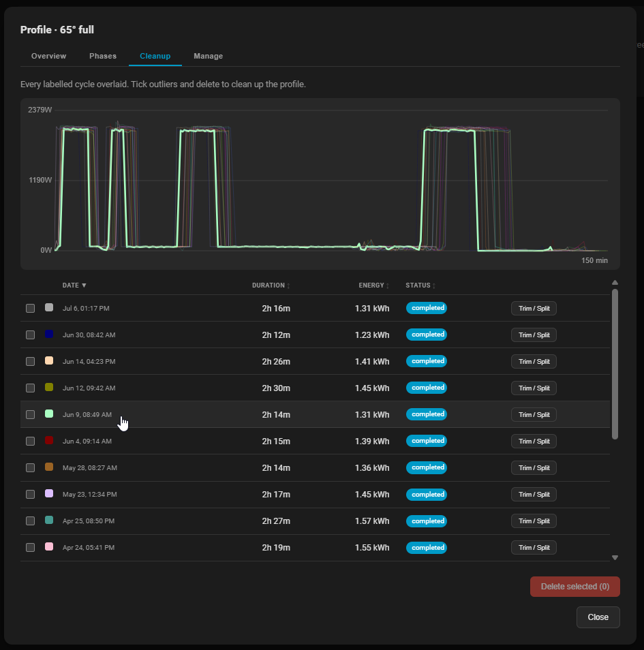Image resolution: width=644 pixels, height=650 pixels.
Task: Click the dark red swatch for Jun 4 cycle
Action: click(x=49, y=440)
